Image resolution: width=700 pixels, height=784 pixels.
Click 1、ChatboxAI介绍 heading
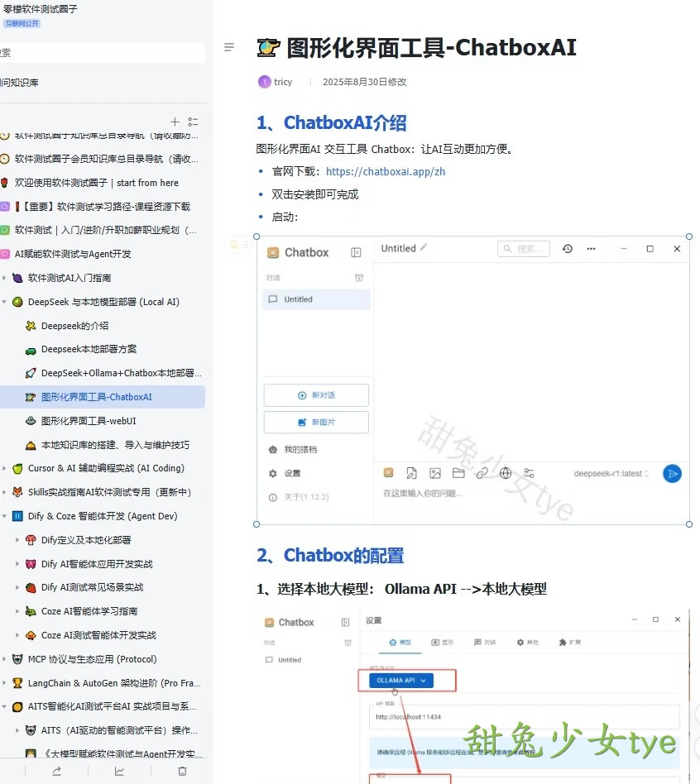click(331, 122)
